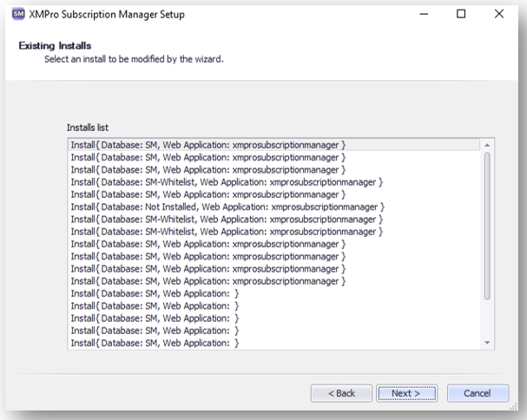The height and width of the screenshot is (420, 527).
Task: Minimize the XMPro Setup window
Action: 424,14
